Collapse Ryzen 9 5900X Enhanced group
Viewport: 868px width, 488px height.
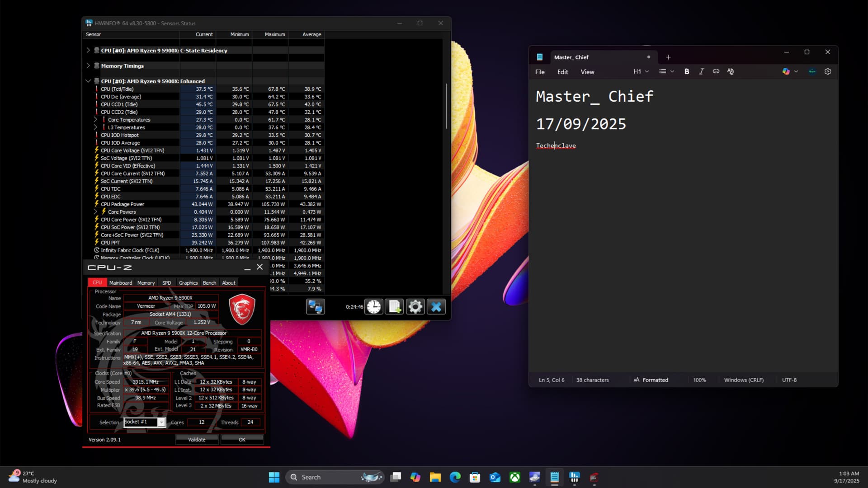tap(88, 81)
